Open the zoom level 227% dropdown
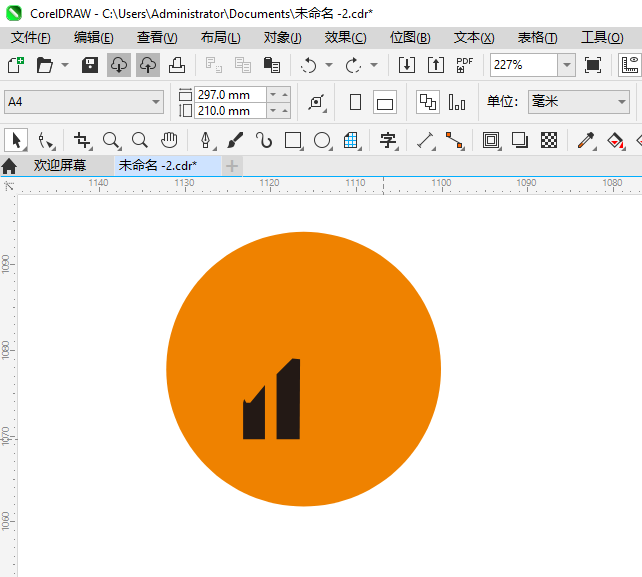This screenshot has height=577, width=642. 567,65
